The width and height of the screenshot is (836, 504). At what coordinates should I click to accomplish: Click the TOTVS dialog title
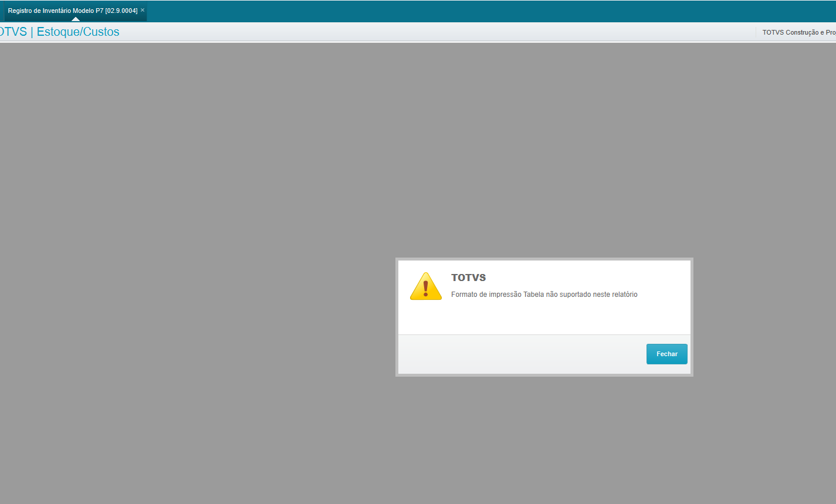[468, 278]
